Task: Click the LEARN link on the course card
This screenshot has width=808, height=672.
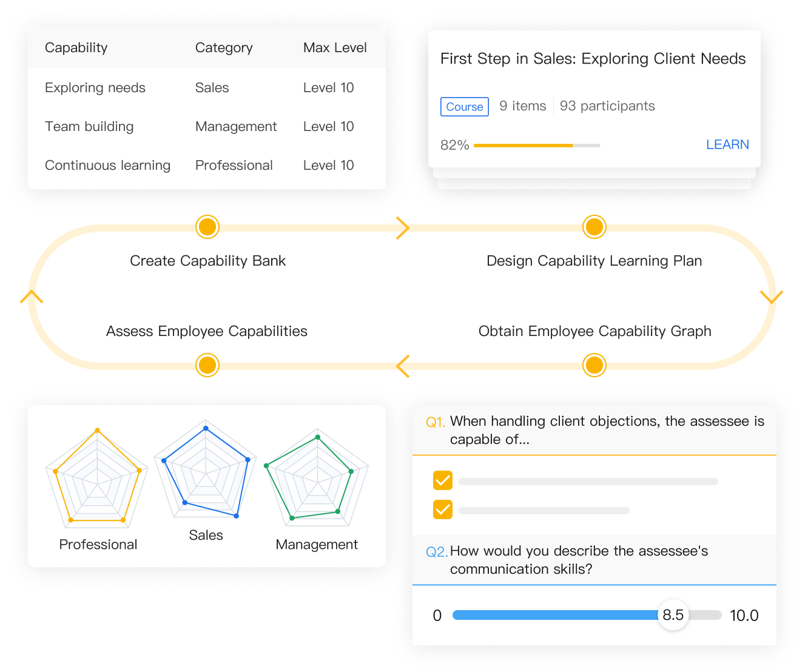Action: tap(727, 144)
